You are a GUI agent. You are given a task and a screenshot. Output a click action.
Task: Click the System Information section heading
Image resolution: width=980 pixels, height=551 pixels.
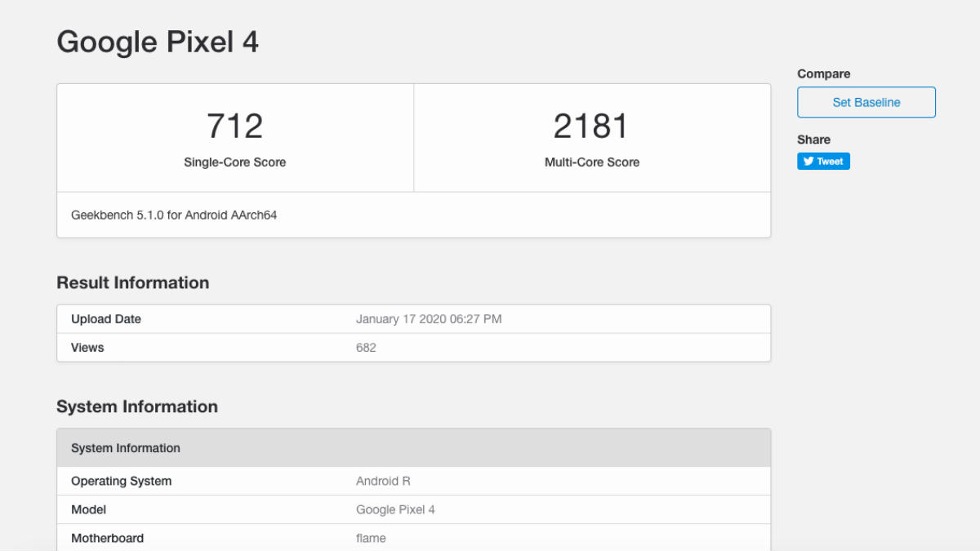point(137,407)
